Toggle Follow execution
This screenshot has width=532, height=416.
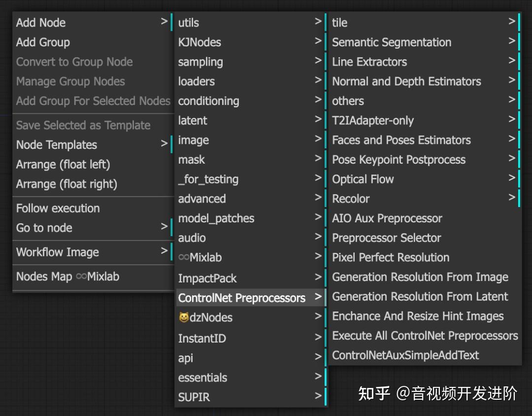point(58,208)
